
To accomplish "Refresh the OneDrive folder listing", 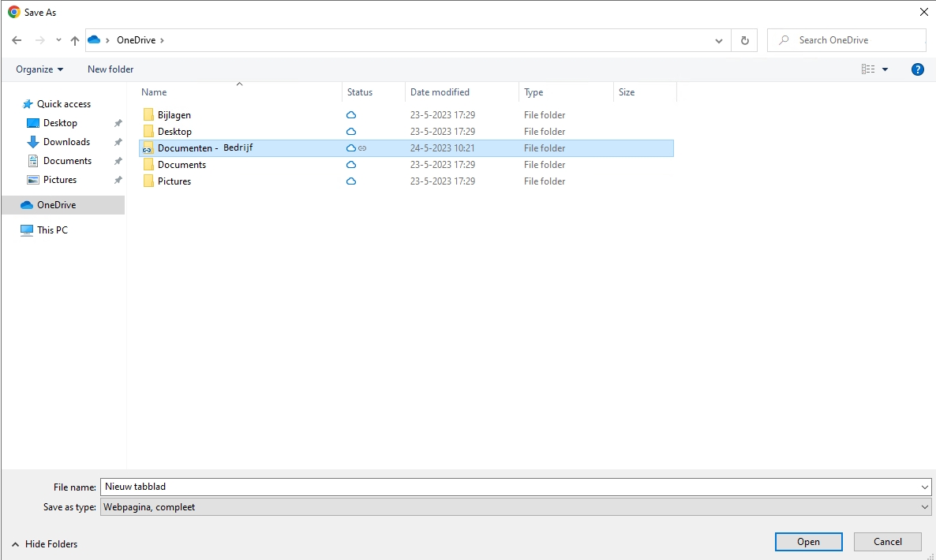I will (x=744, y=40).
